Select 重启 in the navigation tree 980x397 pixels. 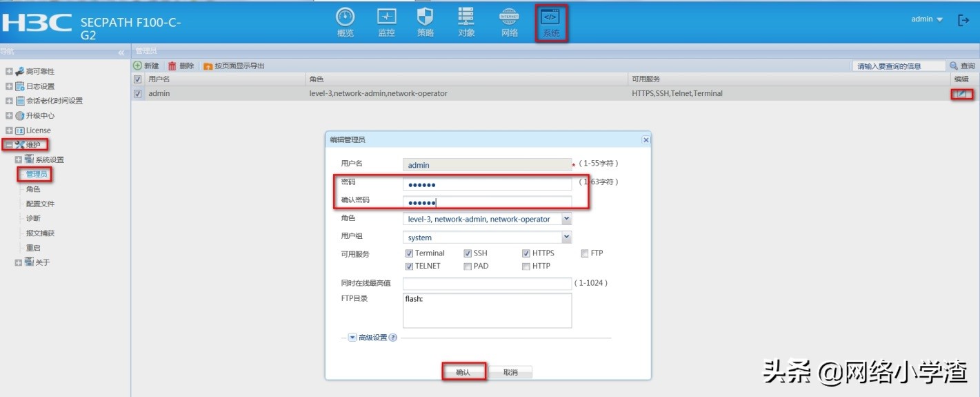pyautogui.click(x=33, y=248)
